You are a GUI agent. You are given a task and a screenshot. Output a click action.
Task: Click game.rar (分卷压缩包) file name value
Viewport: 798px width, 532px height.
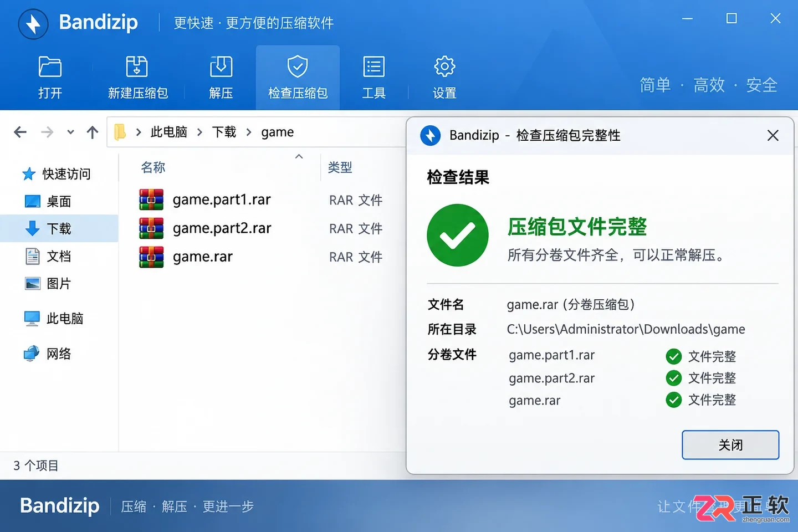pos(571,304)
